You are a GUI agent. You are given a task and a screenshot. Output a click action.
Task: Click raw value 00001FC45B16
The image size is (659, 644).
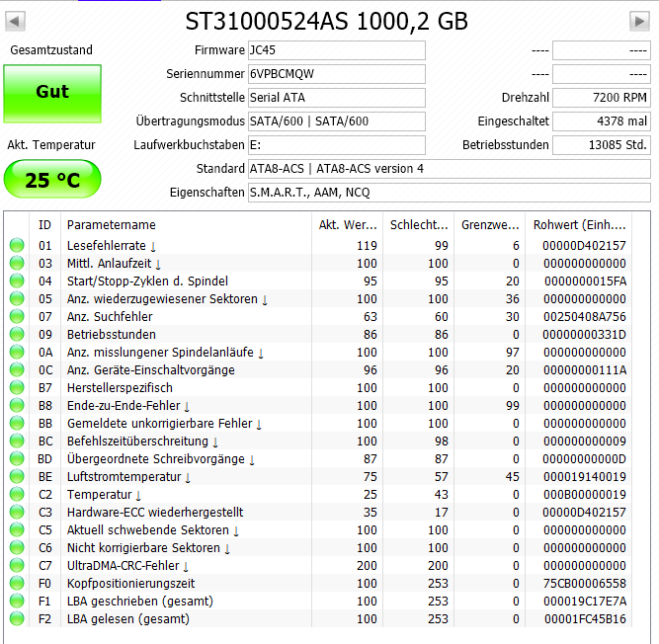pos(585,618)
